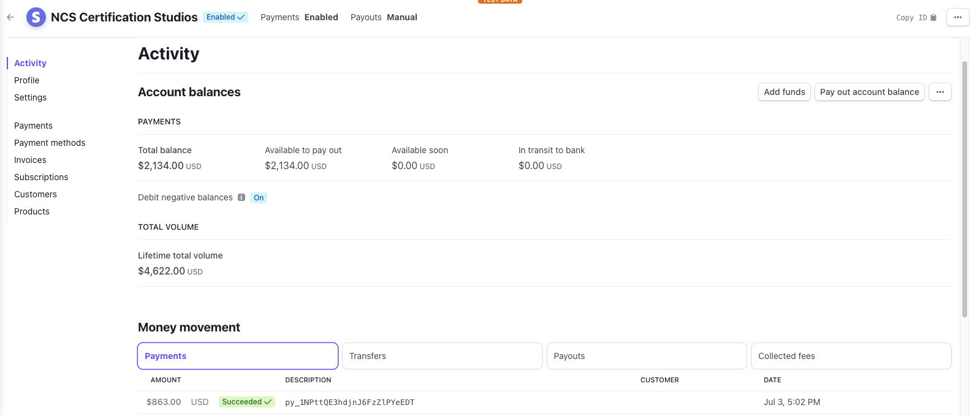This screenshot has width=980, height=416.
Task: Toggle the Debit negative balances On badge
Action: click(x=259, y=198)
